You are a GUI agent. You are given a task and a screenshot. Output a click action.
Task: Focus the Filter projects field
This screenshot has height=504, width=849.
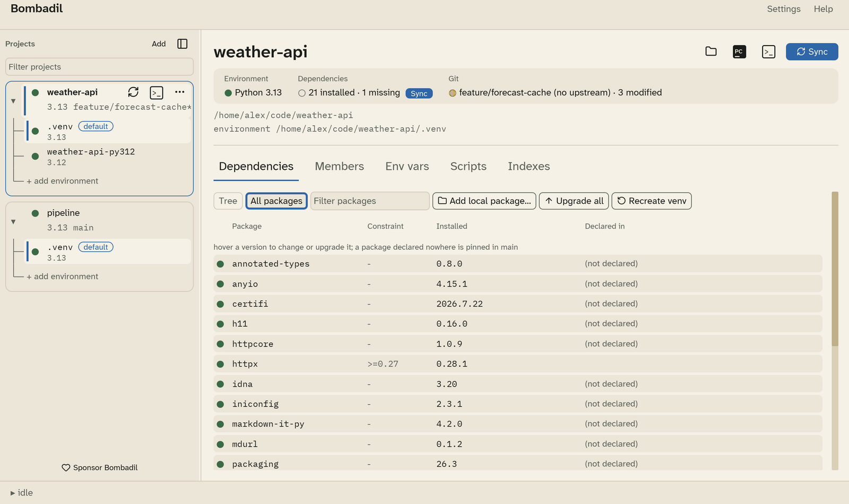(x=99, y=67)
